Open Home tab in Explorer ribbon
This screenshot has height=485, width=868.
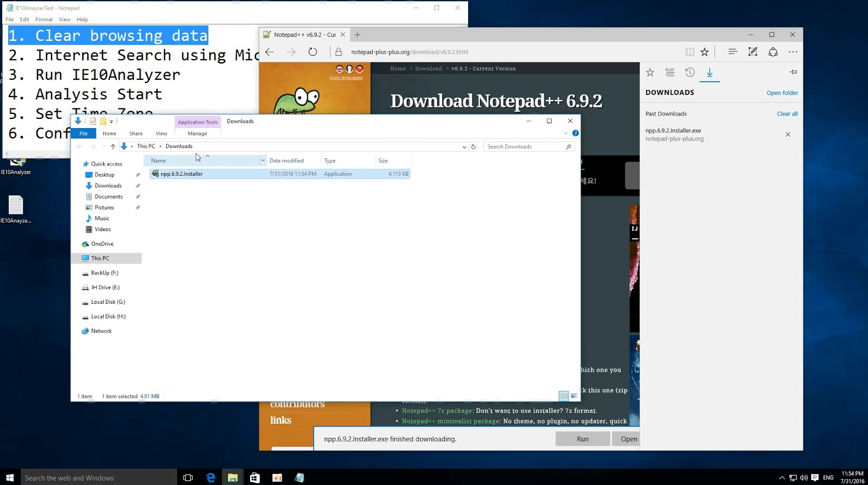[110, 133]
